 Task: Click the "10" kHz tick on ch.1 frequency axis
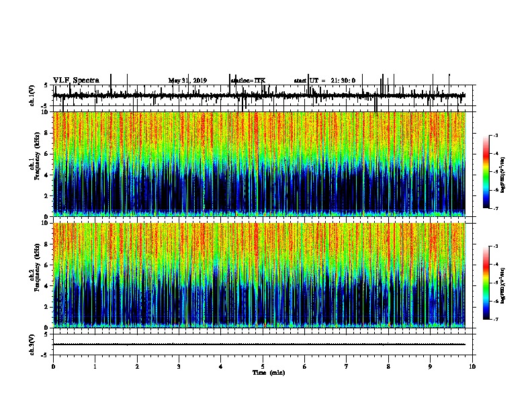pyautogui.click(x=46, y=112)
